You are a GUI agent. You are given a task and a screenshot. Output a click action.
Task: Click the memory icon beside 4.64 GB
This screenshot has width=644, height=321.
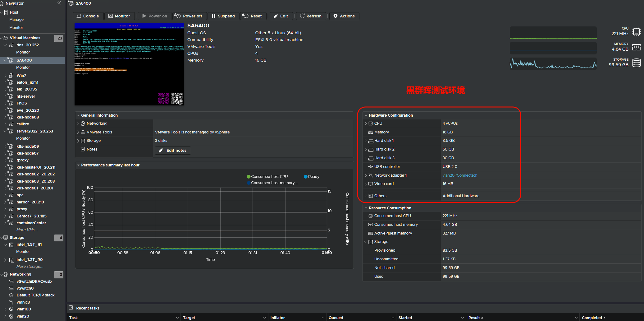pos(636,47)
